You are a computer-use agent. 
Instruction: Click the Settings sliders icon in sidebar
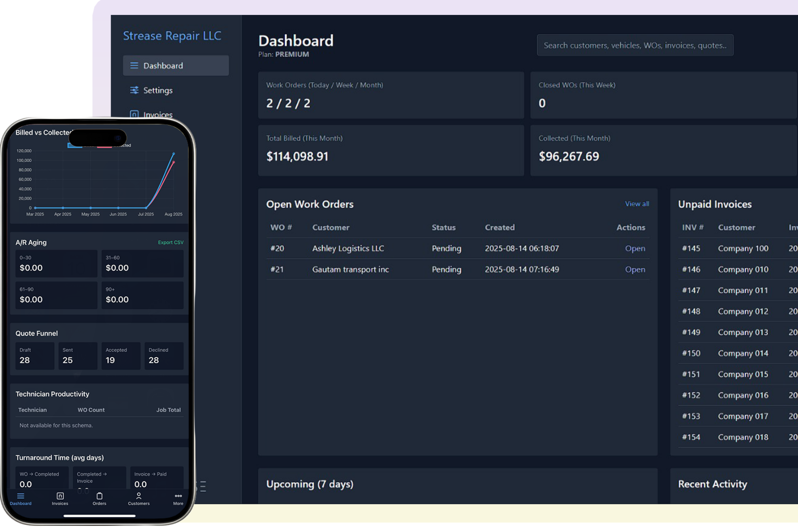pyautogui.click(x=134, y=90)
